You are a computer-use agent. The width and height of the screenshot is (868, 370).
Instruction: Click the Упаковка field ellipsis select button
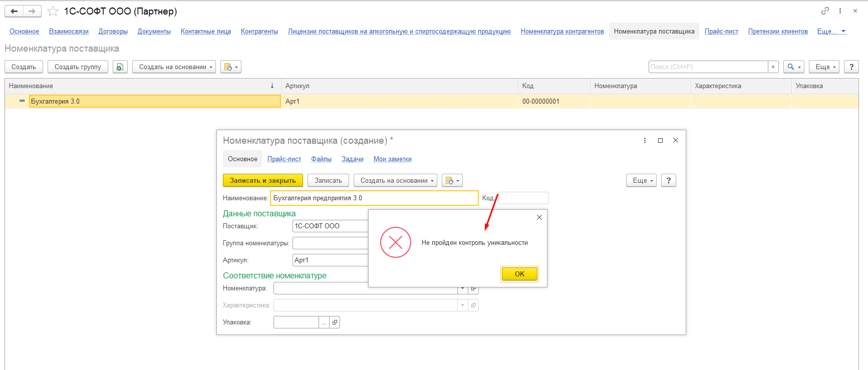point(324,322)
